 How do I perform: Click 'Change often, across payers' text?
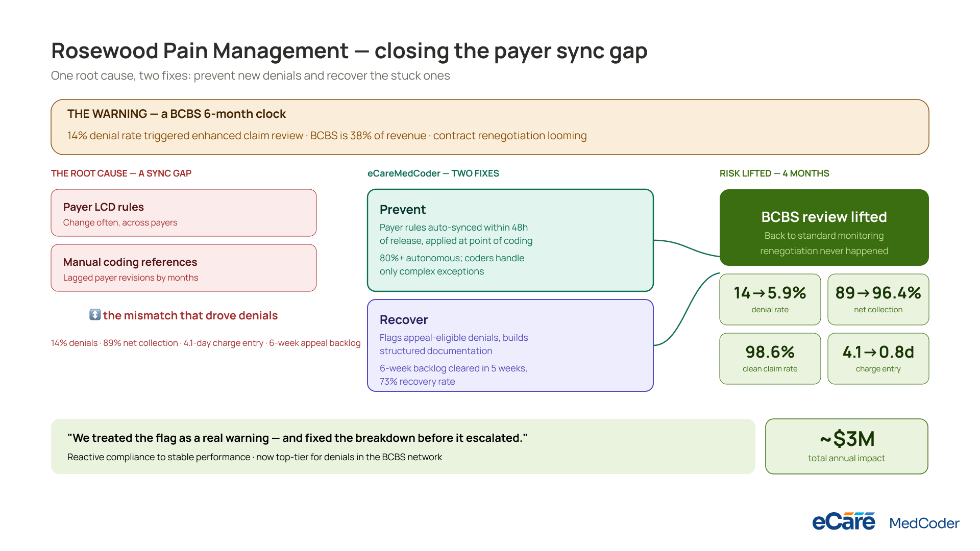pos(120,222)
